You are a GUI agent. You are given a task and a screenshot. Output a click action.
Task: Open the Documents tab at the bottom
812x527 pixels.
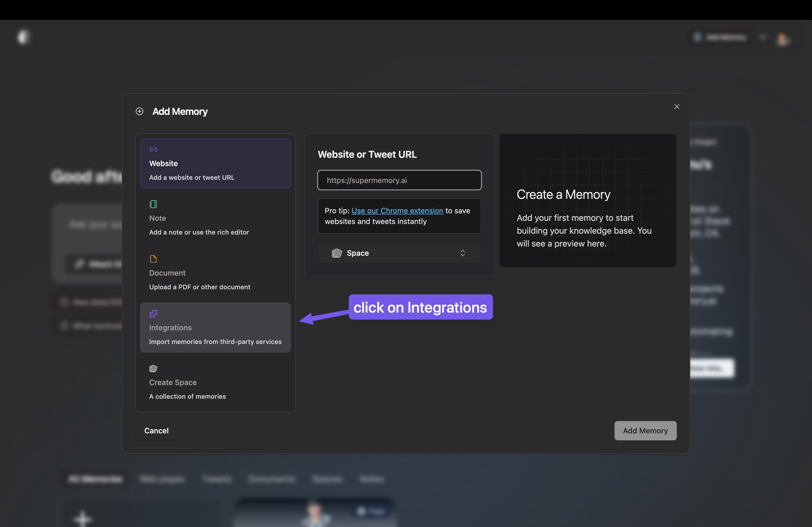[x=271, y=479]
